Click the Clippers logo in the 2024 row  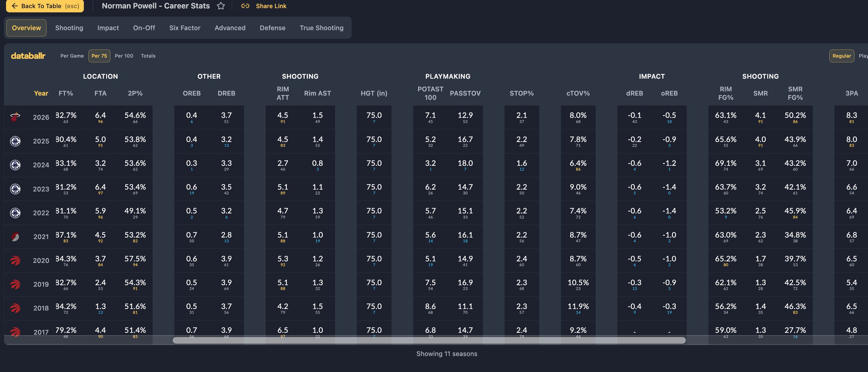coord(15,165)
